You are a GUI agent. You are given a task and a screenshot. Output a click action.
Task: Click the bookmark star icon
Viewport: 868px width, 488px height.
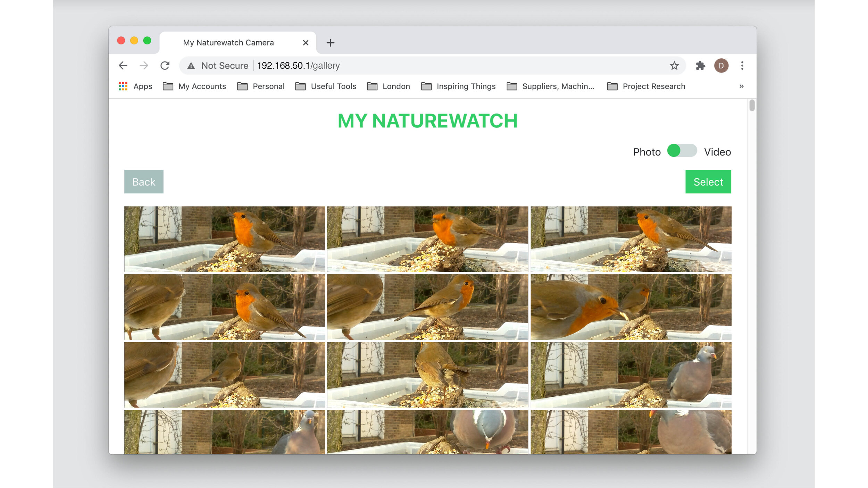point(674,66)
